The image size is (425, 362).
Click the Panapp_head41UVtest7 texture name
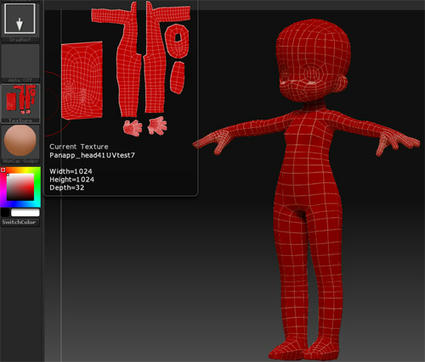click(92, 155)
